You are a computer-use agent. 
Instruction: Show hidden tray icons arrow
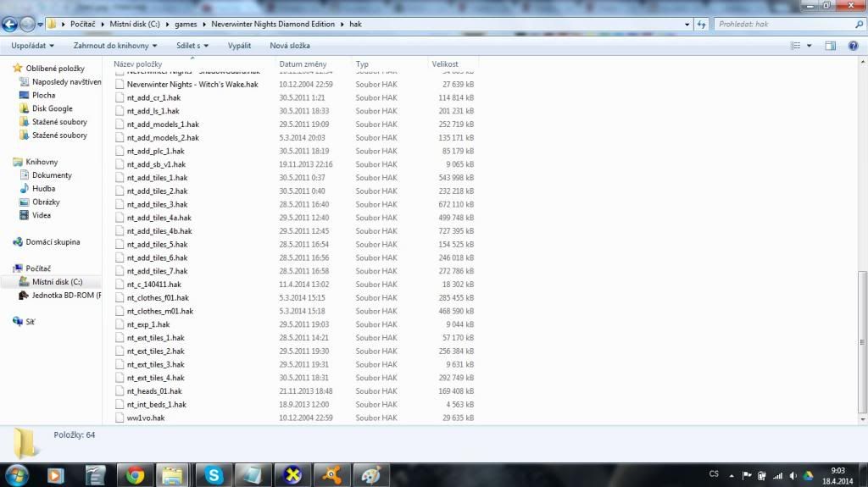tap(732, 476)
